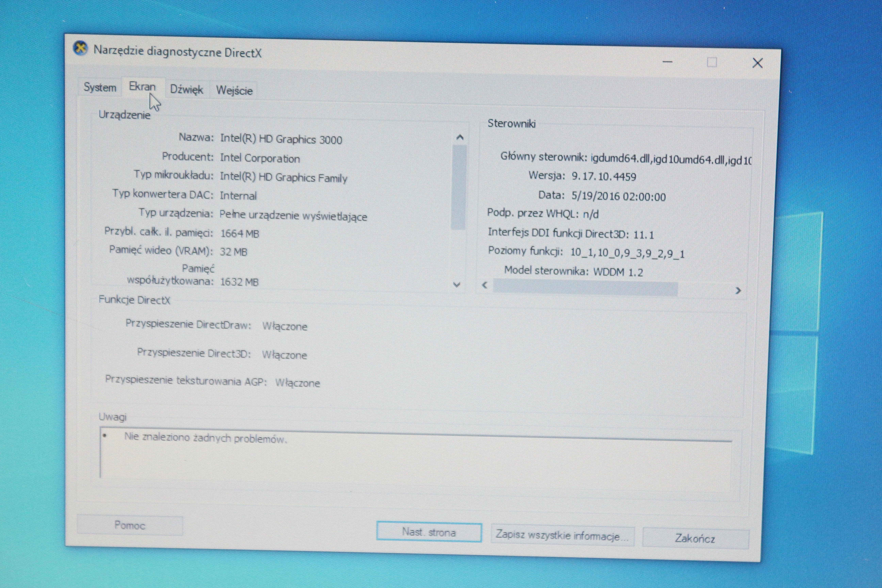Image resolution: width=882 pixels, height=588 pixels.
Task: Click the text Intel(R) HD Graphics 3000
Action: click(281, 139)
